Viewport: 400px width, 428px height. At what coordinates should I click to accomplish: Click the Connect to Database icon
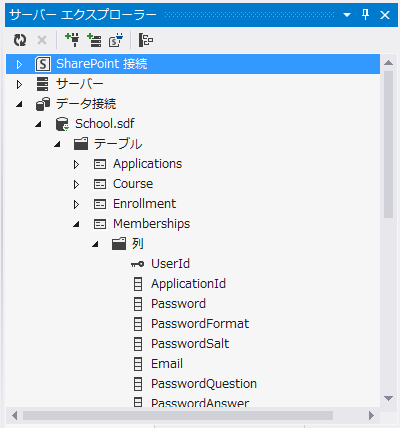pos(72,40)
